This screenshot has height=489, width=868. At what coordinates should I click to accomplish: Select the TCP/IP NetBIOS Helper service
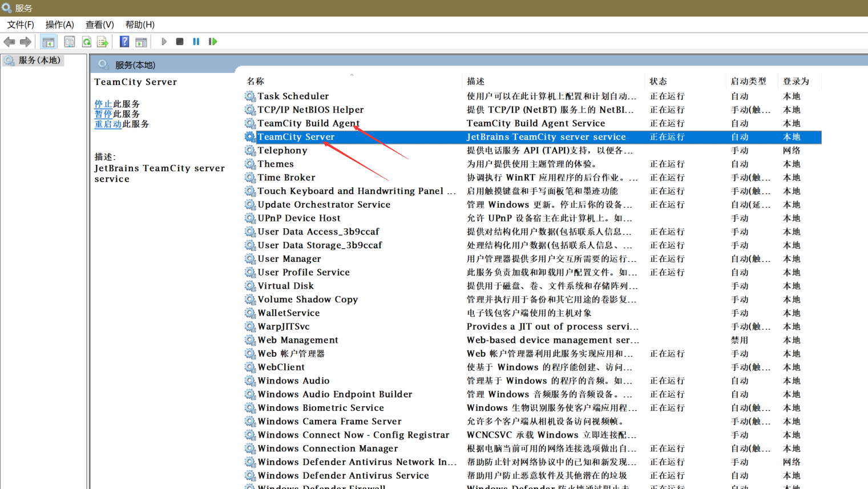point(532,110)
